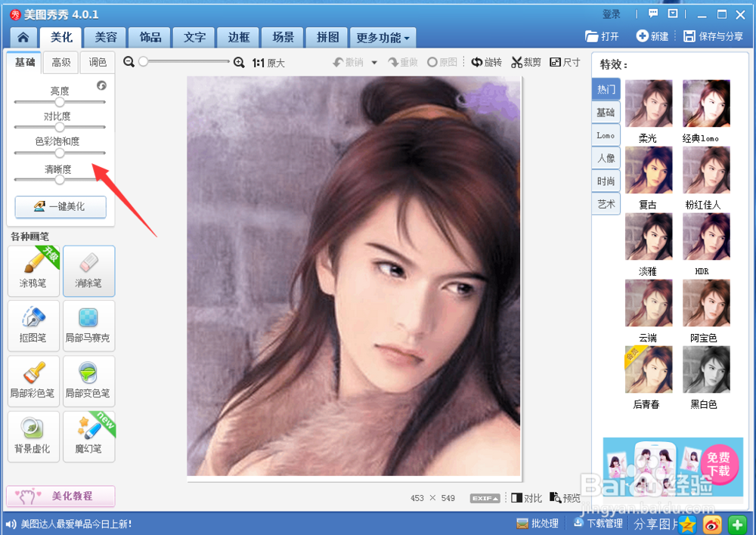Click the 亮度 brightness slider handle

click(59, 102)
